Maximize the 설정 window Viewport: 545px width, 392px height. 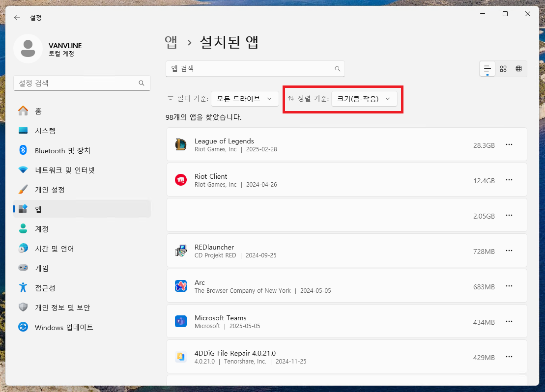tap(505, 14)
